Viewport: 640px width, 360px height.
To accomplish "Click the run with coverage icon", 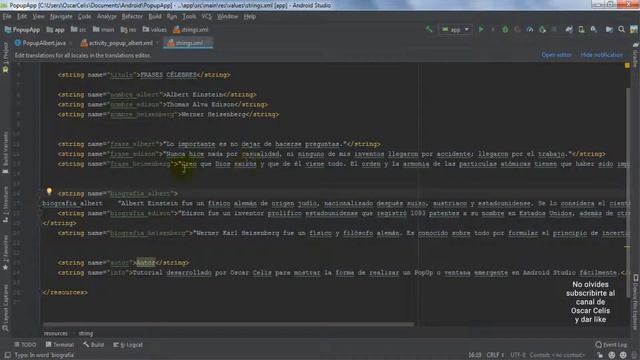I will [x=518, y=29].
